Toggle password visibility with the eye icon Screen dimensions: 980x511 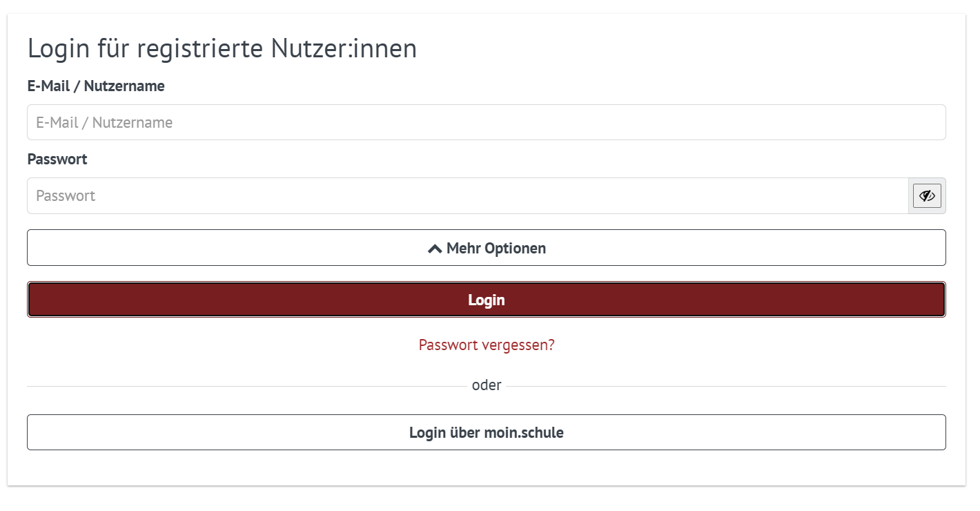(x=927, y=195)
